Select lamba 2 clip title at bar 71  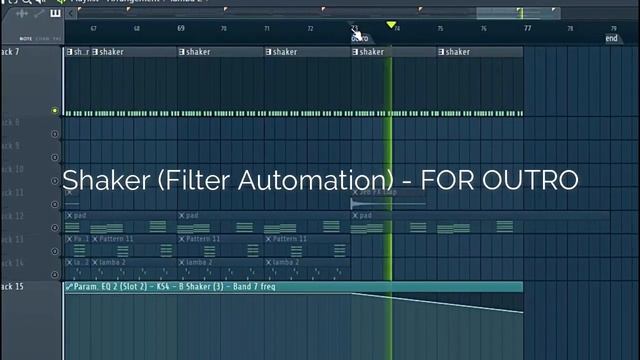pyautogui.click(x=286, y=262)
